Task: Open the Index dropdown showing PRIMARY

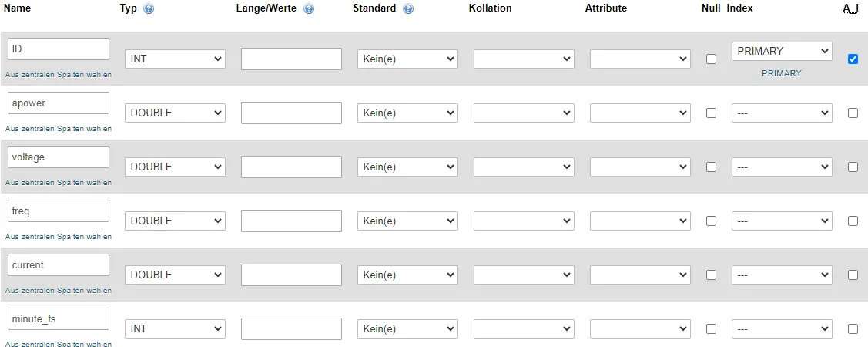Action: (x=782, y=51)
